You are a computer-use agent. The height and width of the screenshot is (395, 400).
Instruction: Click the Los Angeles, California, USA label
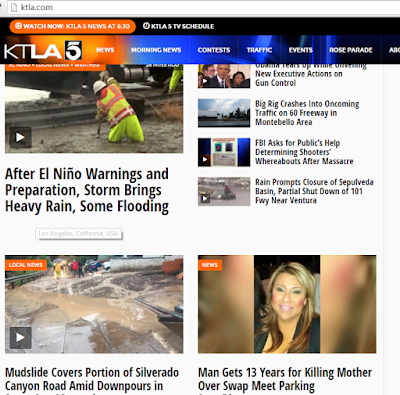(78, 233)
